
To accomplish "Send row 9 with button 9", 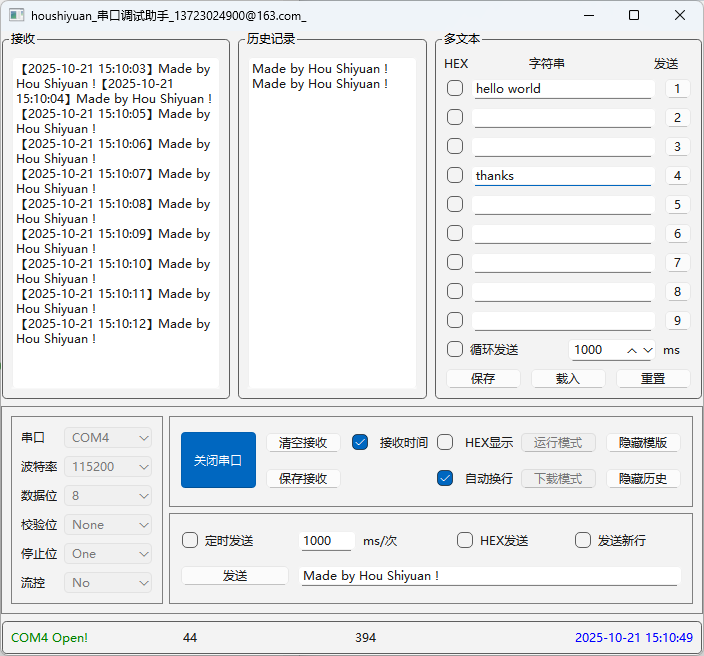I will click(677, 321).
